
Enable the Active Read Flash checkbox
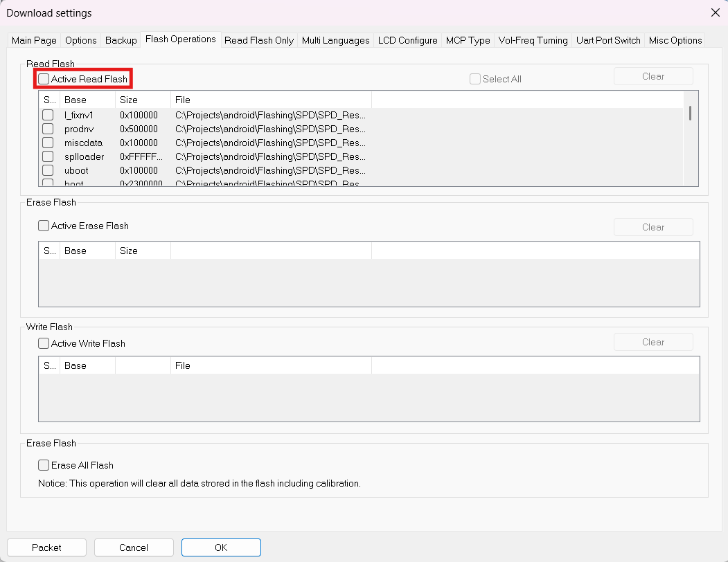pyautogui.click(x=44, y=79)
